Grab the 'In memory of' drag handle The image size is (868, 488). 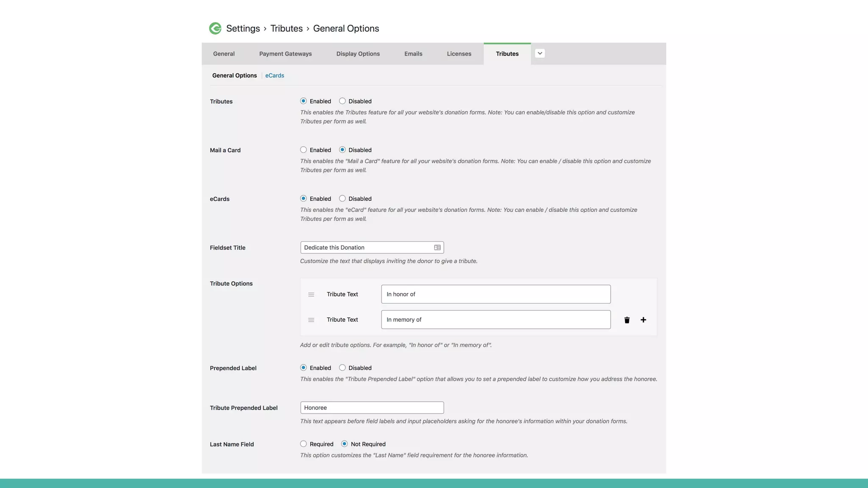311,320
